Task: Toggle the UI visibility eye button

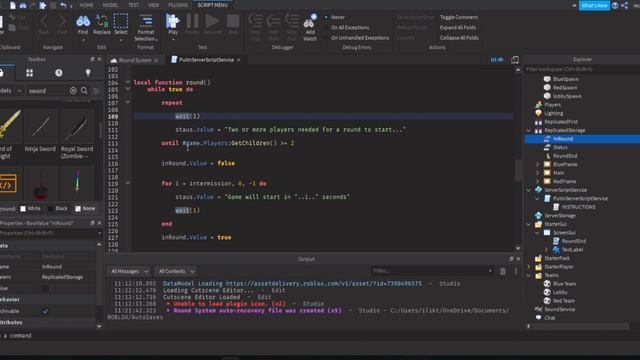Action: (497, 60)
